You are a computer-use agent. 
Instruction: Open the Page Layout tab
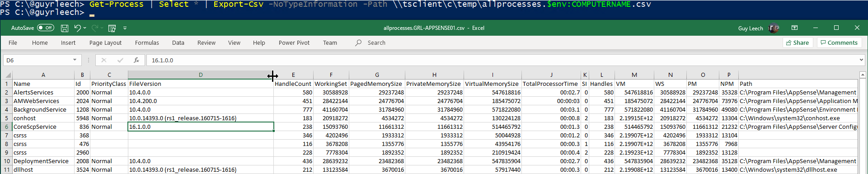click(105, 43)
